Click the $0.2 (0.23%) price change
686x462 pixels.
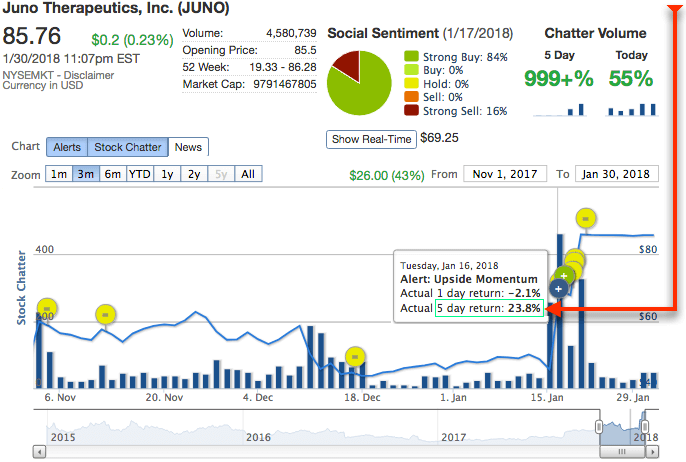pyautogui.click(x=132, y=40)
